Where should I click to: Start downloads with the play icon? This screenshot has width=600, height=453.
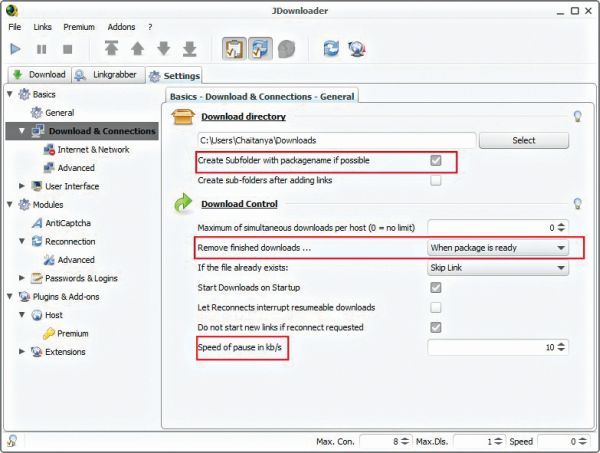15,49
